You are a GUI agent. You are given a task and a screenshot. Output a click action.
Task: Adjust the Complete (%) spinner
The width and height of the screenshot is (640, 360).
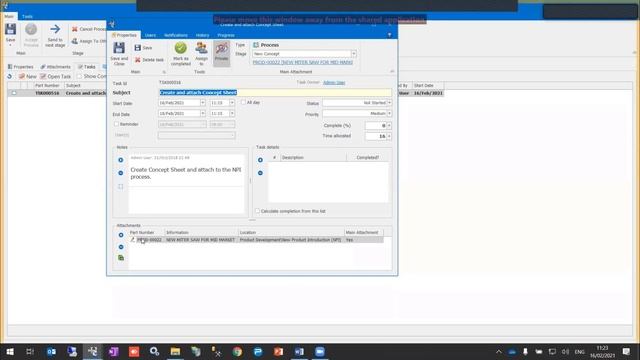389,126
